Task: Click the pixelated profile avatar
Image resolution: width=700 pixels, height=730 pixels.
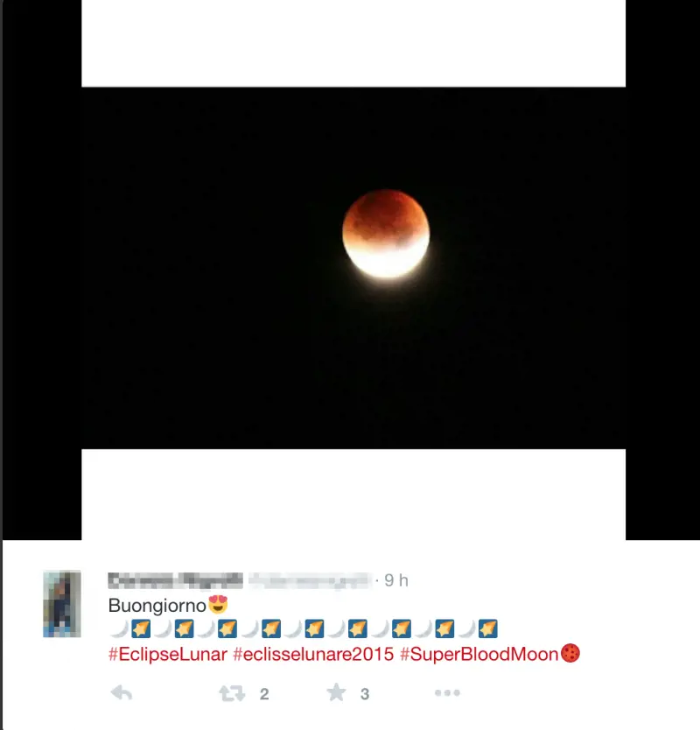Action: click(x=62, y=604)
